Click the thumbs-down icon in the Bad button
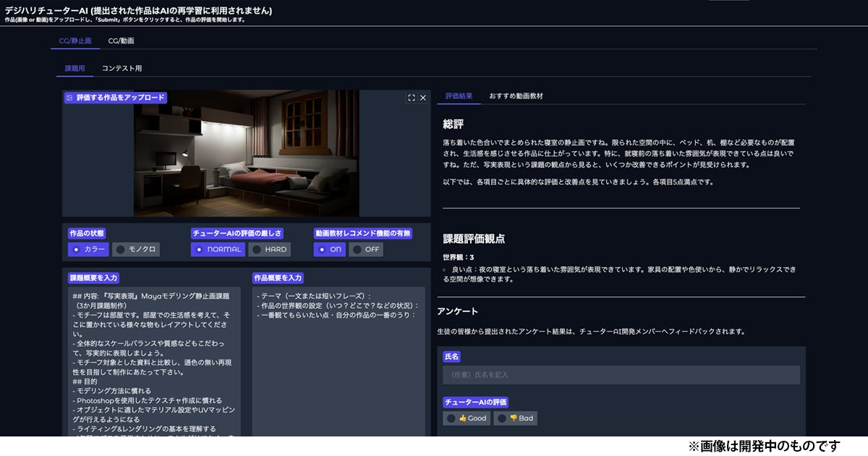This screenshot has width=868, height=456. [x=514, y=418]
